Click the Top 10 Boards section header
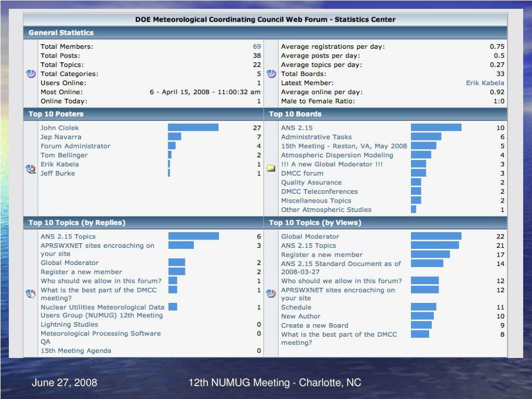The image size is (532, 399). pyautogui.click(x=385, y=114)
